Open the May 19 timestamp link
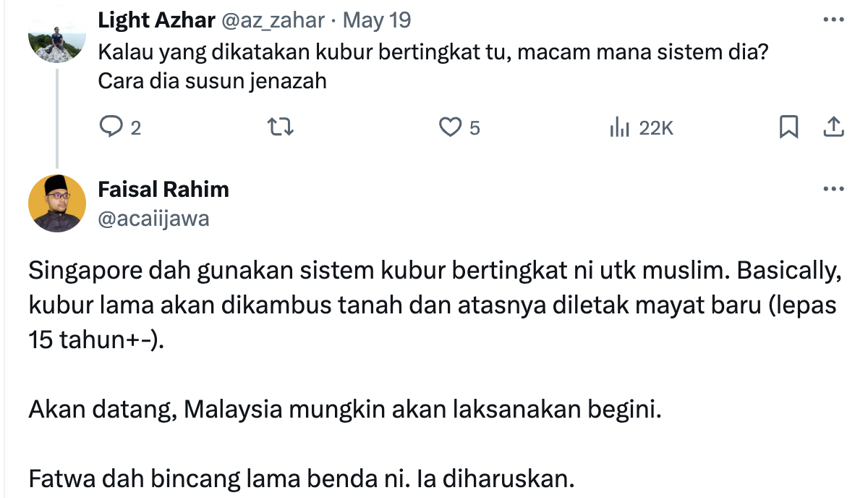868x498 pixels. (376, 20)
